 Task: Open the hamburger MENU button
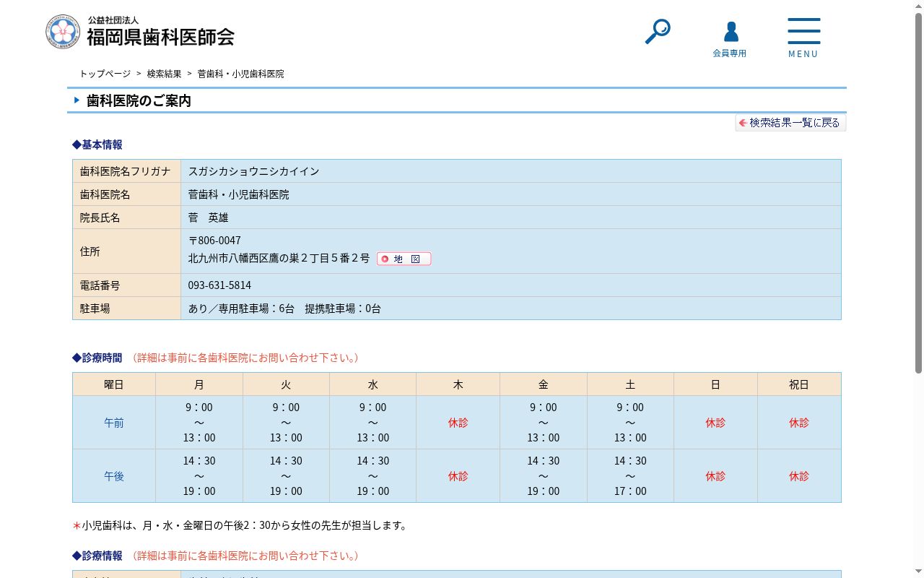coord(803,38)
